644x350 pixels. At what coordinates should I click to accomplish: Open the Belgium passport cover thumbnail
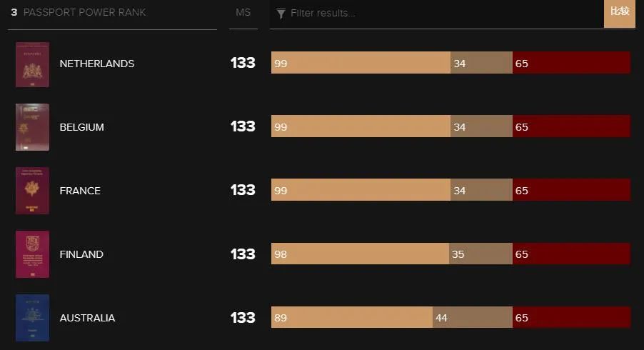32,127
